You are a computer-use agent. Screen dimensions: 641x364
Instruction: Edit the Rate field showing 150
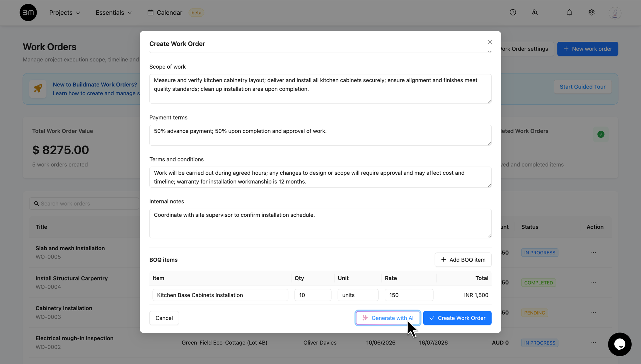tap(409, 295)
